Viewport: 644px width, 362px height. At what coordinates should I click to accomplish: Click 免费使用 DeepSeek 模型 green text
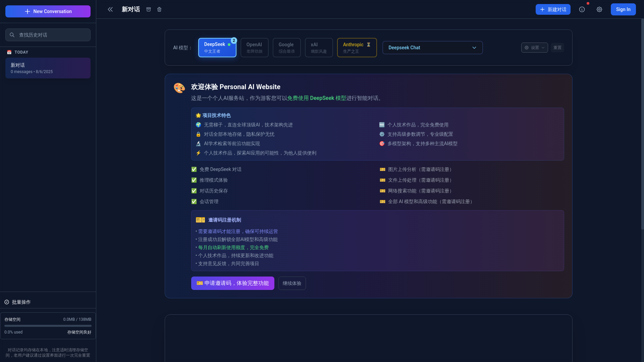click(317, 98)
